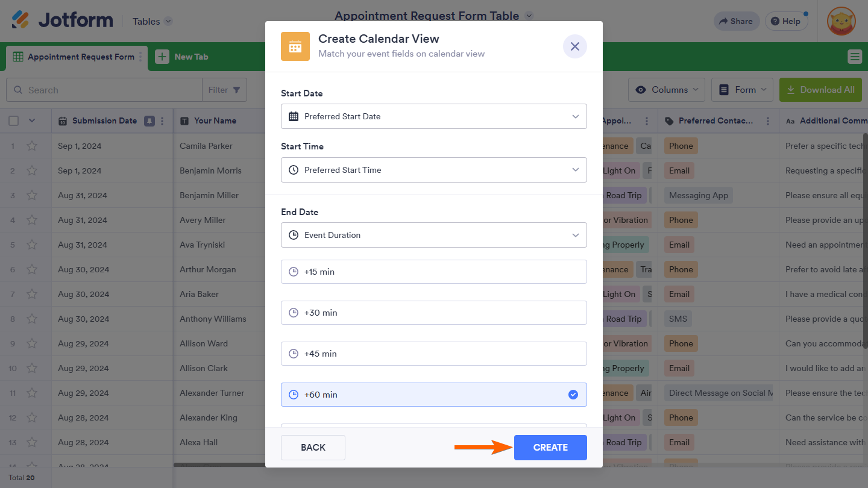Open the hamburger menu icon at right
868x488 pixels.
click(854, 57)
